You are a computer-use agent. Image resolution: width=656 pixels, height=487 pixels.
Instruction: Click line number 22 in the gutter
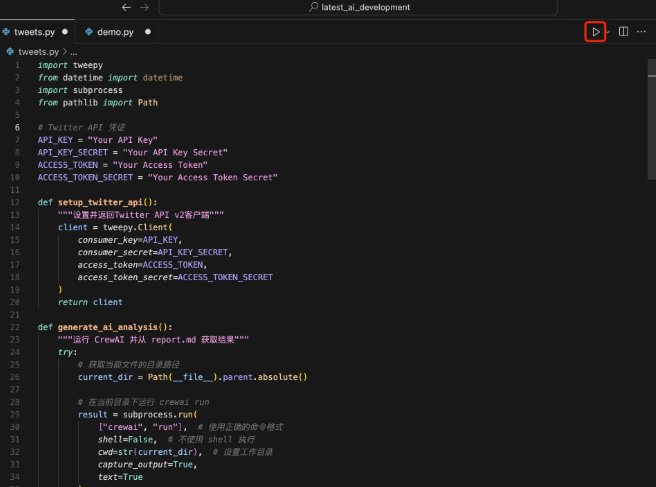coord(16,327)
